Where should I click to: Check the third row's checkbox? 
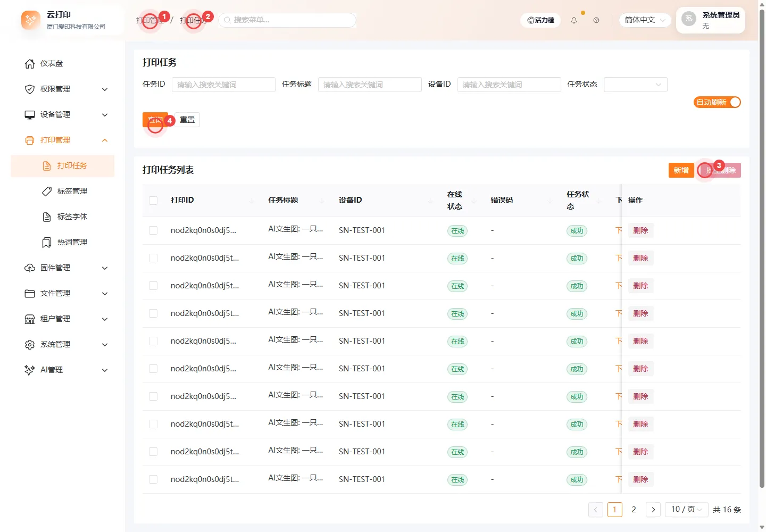click(x=153, y=286)
